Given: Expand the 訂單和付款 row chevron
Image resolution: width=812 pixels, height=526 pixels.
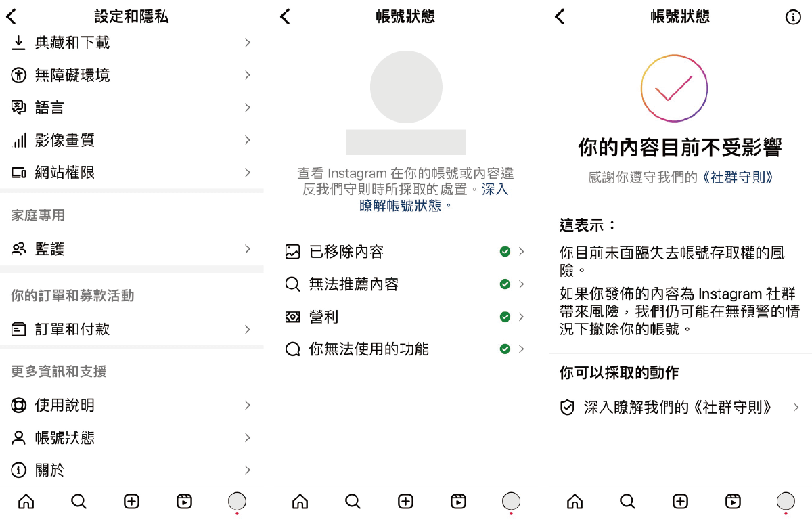Looking at the screenshot, I should 250,330.
